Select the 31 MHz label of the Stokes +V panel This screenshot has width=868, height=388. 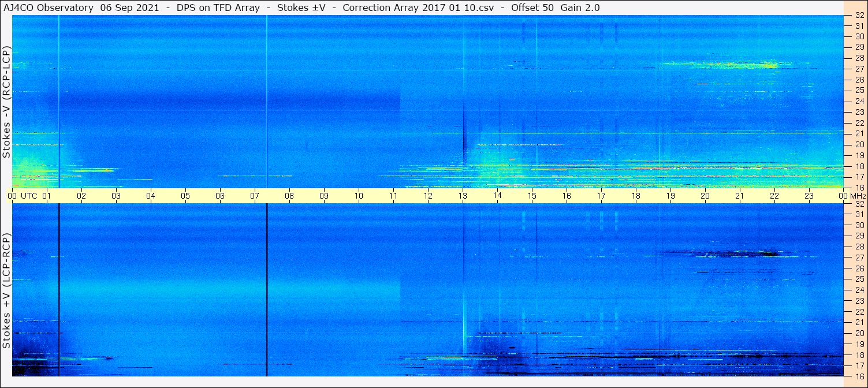859,214
